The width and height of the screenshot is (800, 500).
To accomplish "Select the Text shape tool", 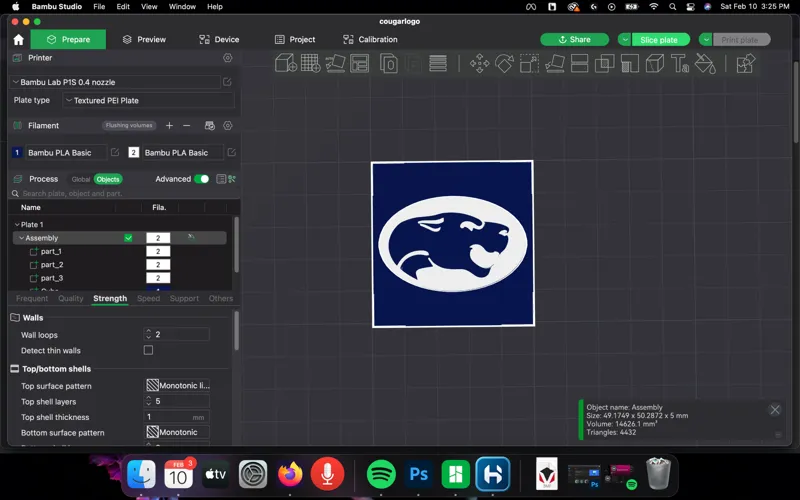I will 680,64.
